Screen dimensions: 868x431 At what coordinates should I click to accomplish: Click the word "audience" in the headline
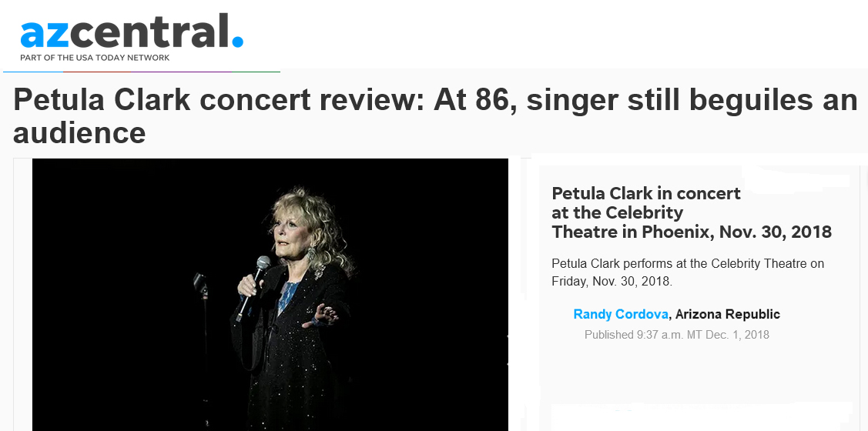pos(79,133)
